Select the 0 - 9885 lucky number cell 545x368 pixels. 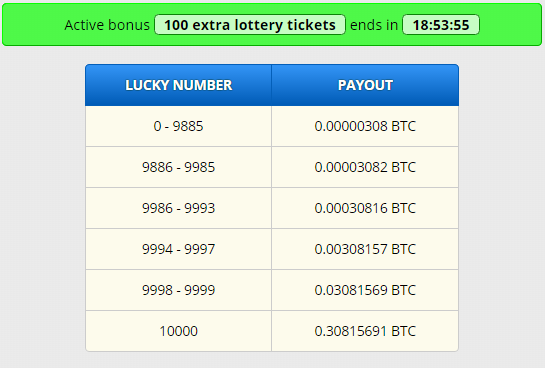[178, 126]
